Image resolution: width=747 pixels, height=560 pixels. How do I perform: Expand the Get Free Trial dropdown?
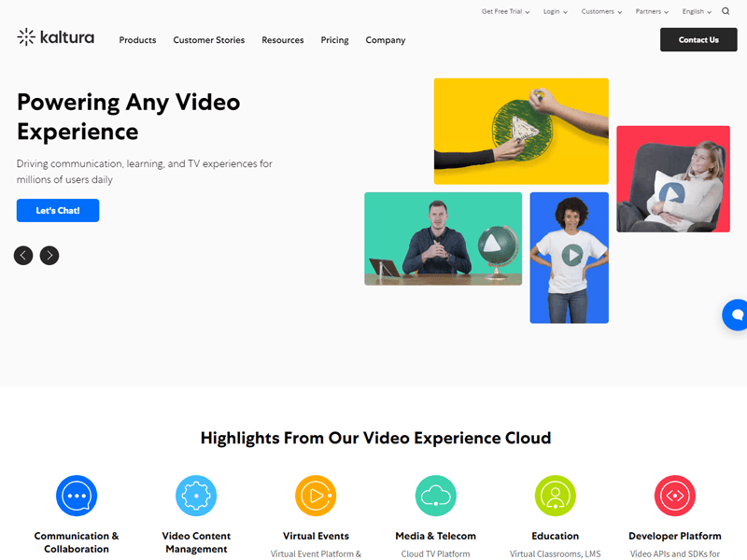[505, 11]
